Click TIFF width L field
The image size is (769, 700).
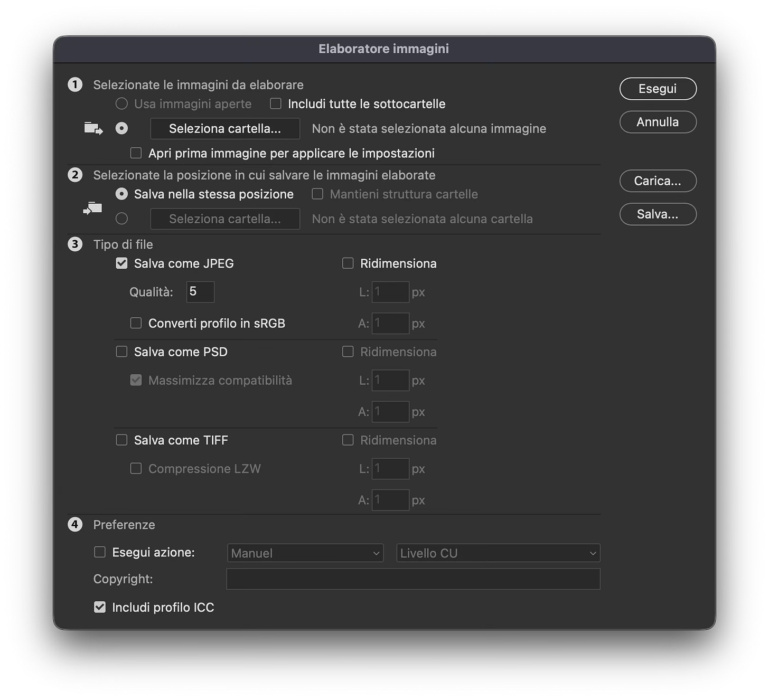(x=390, y=469)
